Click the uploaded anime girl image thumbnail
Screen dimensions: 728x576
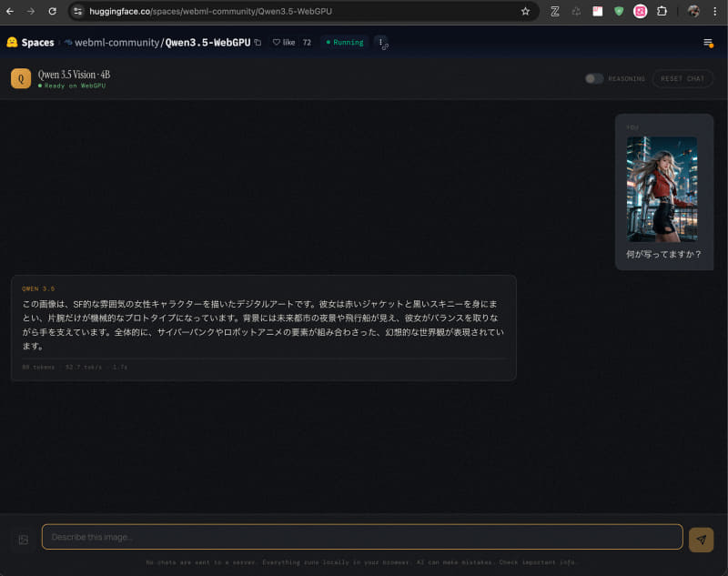(x=662, y=188)
